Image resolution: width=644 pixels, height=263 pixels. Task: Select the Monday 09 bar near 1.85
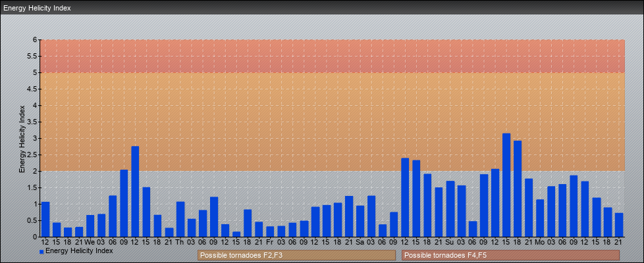coord(574,206)
